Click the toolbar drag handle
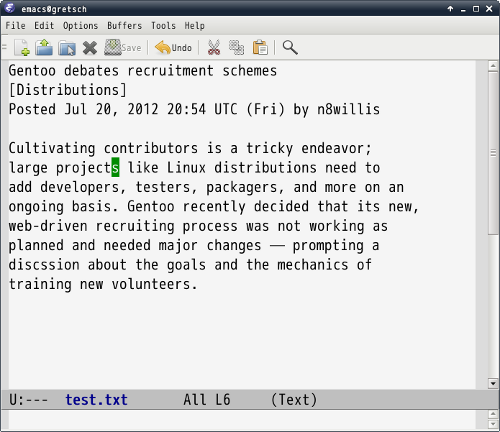Viewport: 500px width, 432px height. click(4, 47)
